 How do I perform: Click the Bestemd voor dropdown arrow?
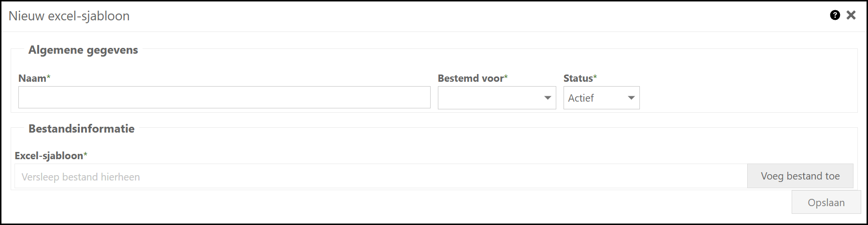[548, 98]
